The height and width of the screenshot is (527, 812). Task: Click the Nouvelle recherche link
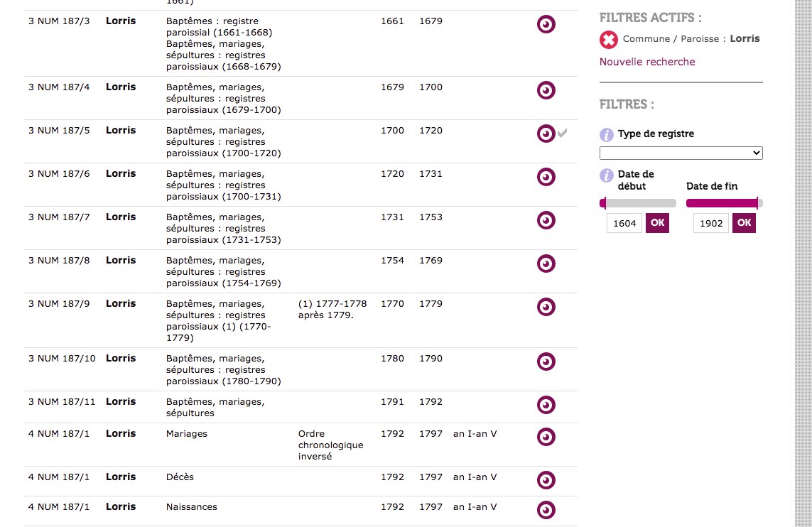pos(647,62)
